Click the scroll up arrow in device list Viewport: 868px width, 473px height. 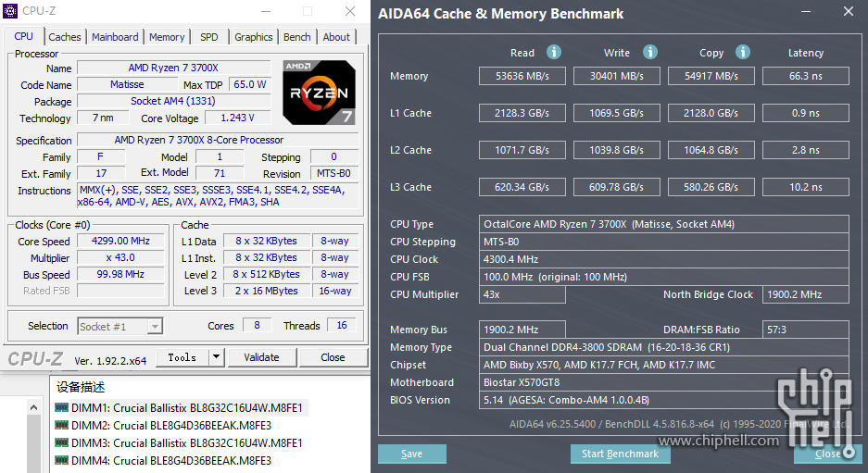33,407
